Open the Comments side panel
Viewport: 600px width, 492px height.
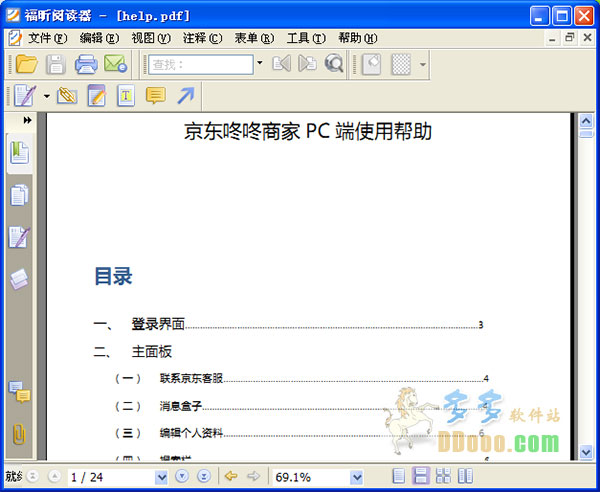(19, 392)
